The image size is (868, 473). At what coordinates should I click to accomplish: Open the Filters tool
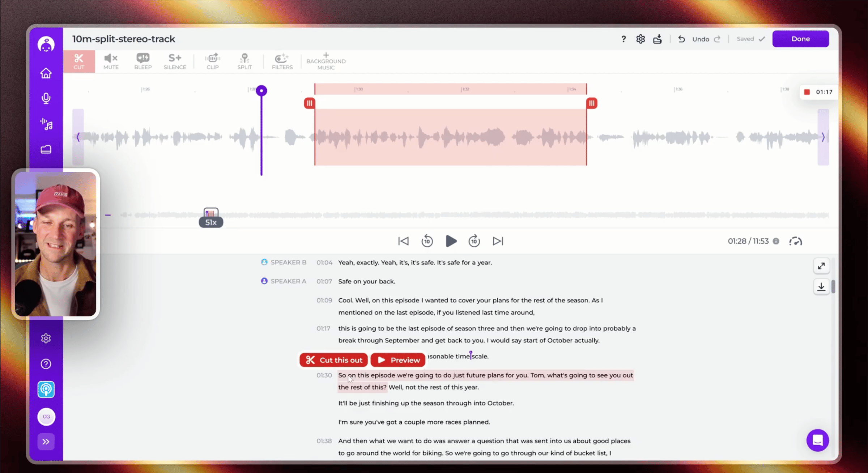click(x=282, y=61)
